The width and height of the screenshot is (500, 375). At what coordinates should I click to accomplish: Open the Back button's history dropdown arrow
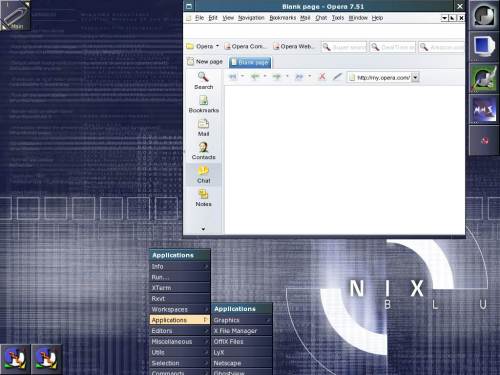265,76
